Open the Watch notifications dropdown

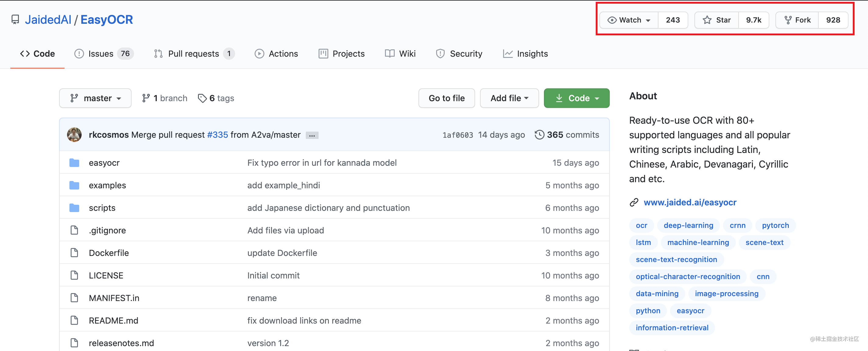629,20
